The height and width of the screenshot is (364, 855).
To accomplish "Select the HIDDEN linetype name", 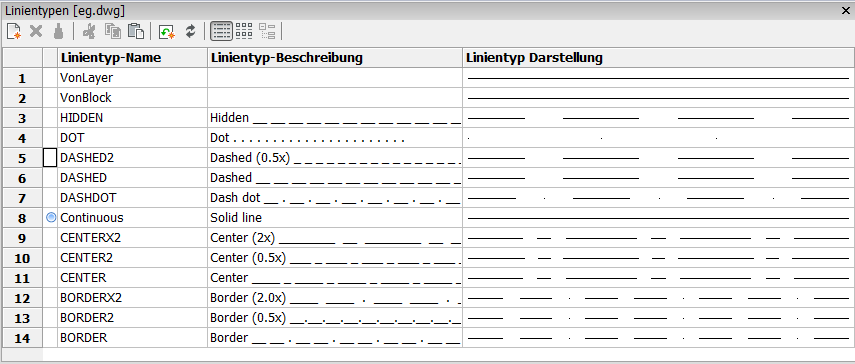I will tap(133, 118).
